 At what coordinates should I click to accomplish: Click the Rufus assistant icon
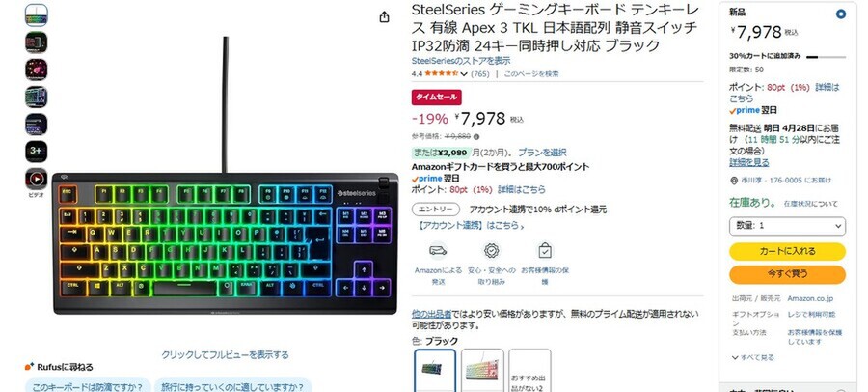(29, 367)
